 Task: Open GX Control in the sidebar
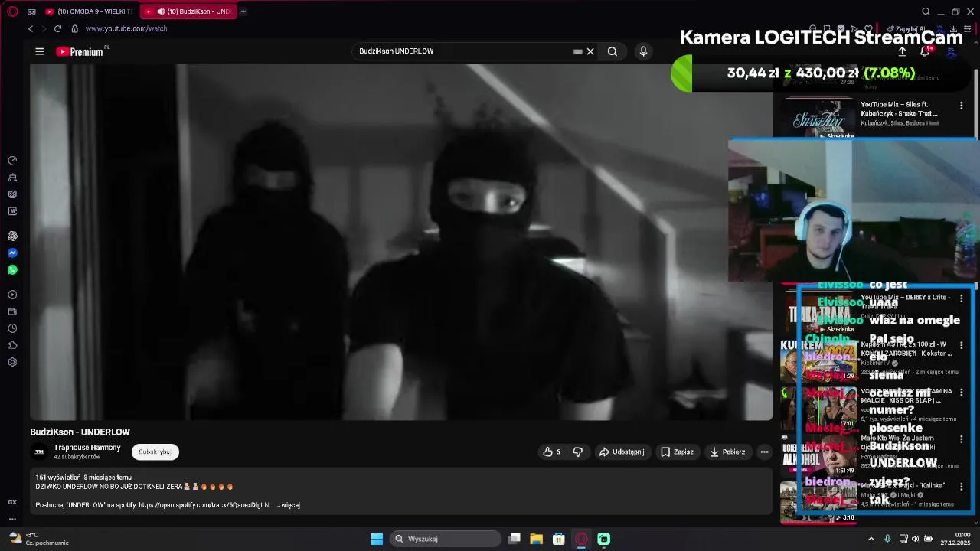tap(12, 161)
